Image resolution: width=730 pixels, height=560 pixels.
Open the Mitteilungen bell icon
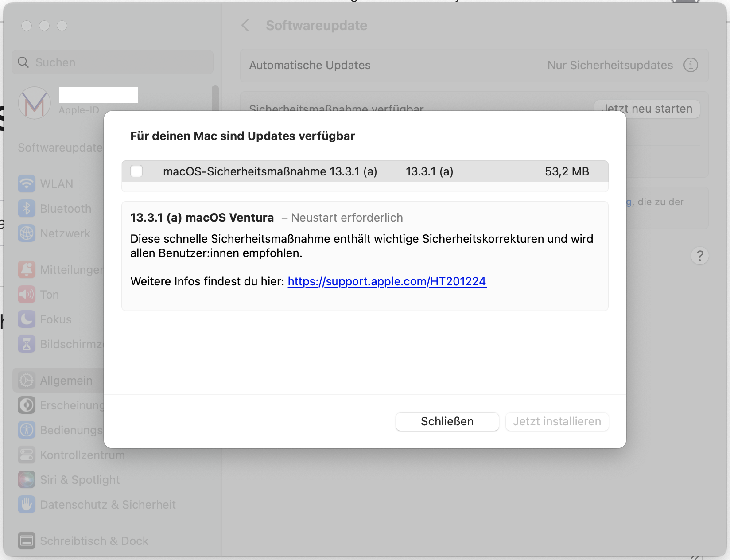coord(27,269)
